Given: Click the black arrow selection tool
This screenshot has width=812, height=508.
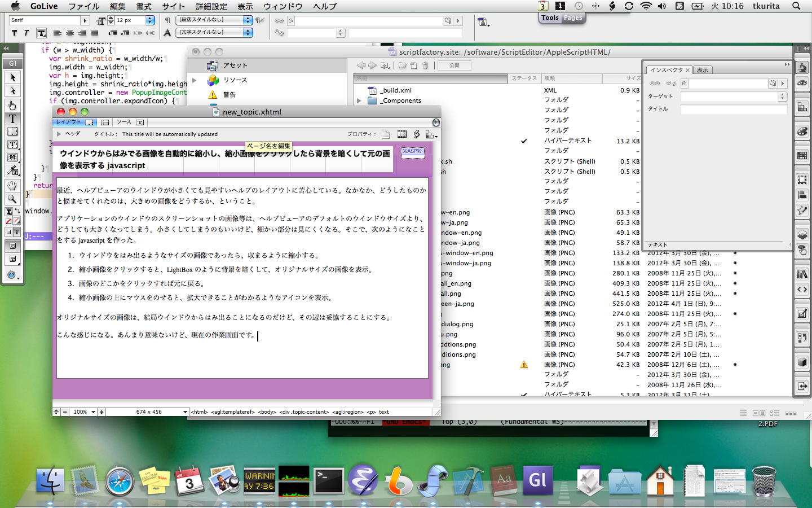Looking at the screenshot, I should pos(12,77).
